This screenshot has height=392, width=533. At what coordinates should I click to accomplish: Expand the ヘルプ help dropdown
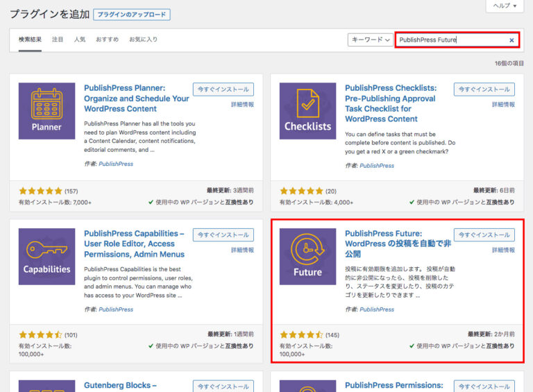505,6
